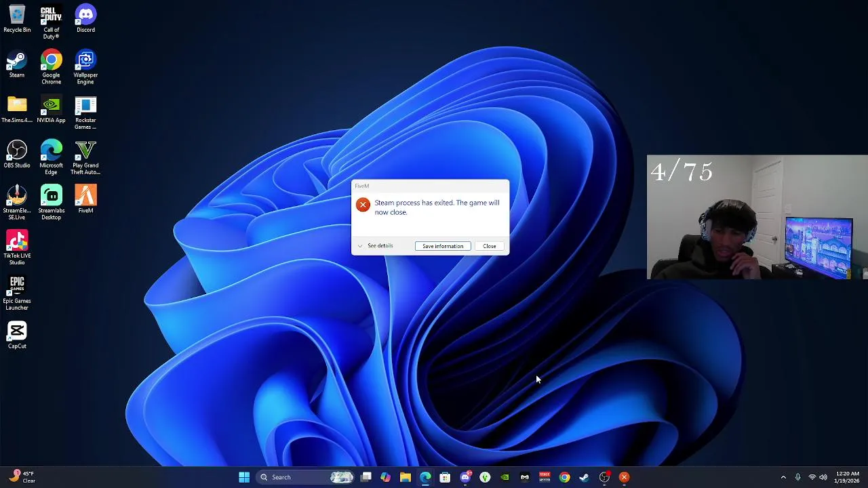This screenshot has width=868, height=488.
Task: Open the Windows Start menu
Action: [x=244, y=477]
